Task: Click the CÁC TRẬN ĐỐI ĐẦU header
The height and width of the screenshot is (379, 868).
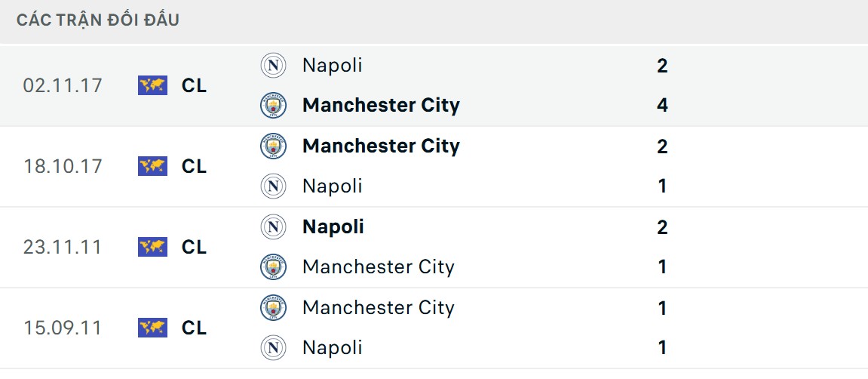Action: click(x=98, y=20)
